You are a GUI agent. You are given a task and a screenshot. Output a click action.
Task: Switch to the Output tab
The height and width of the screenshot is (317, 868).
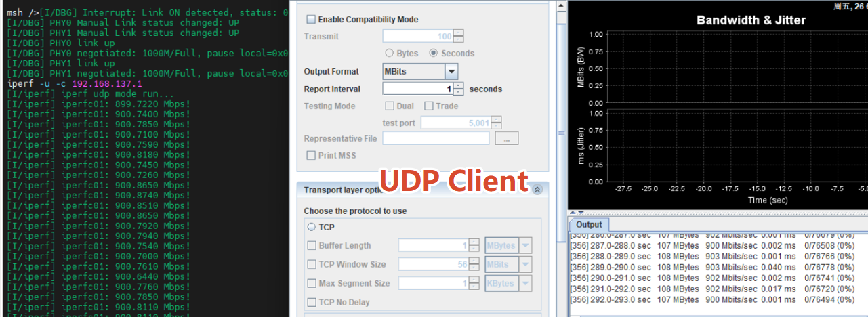pyautogui.click(x=589, y=224)
